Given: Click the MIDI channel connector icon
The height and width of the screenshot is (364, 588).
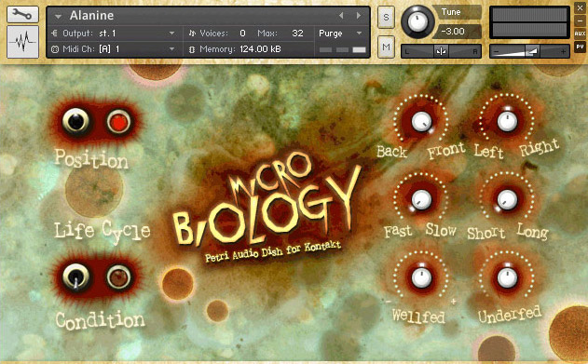Looking at the screenshot, I should coord(55,49).
